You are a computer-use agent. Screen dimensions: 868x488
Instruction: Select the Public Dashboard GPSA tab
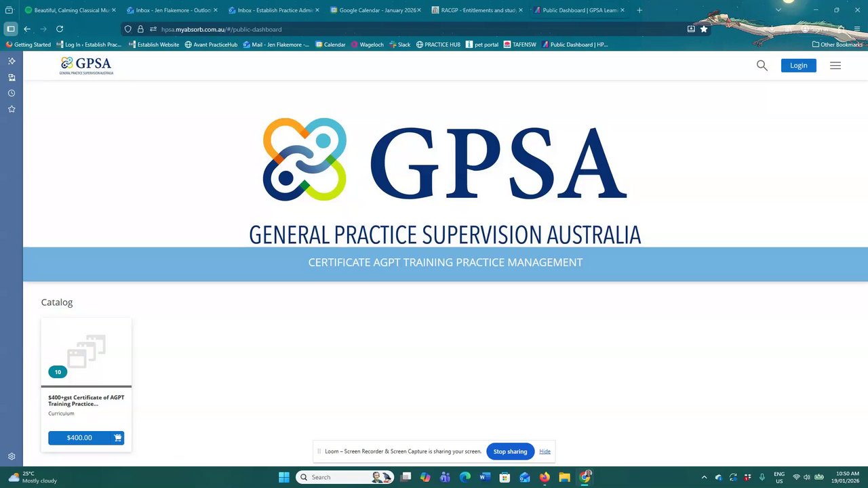[x=578, y=10]
